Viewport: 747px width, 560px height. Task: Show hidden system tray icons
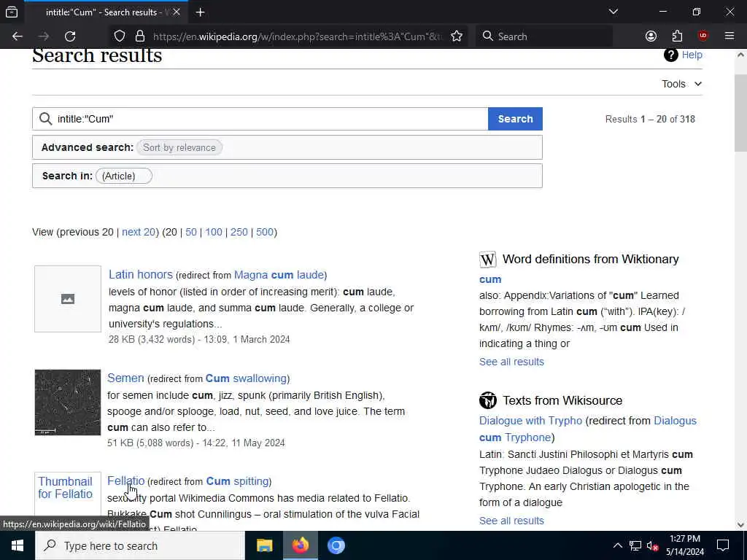coord(617,545)
